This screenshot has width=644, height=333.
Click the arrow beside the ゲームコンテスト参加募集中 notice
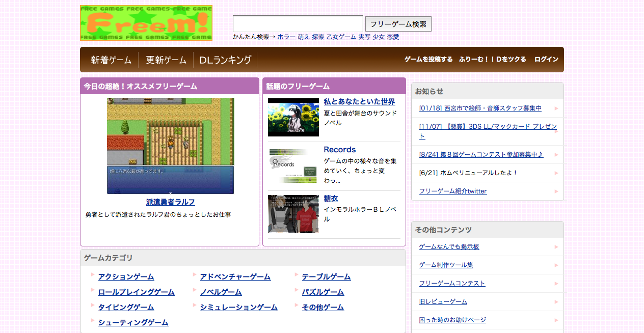pyautogui.click(x=556, y=155)
